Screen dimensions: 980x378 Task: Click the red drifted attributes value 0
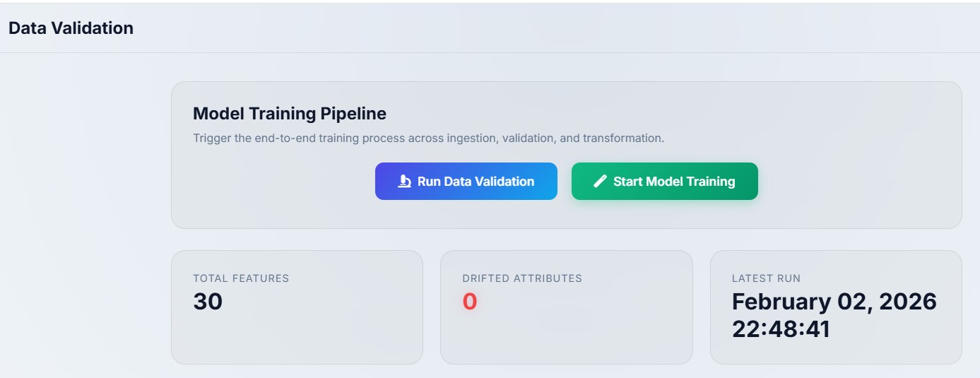pos(470,302)
